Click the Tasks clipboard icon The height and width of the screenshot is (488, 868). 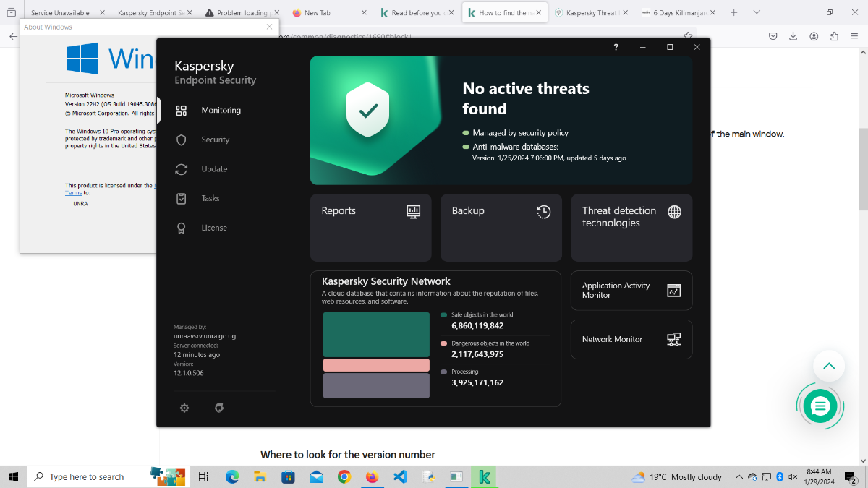[x=182, y=198]
